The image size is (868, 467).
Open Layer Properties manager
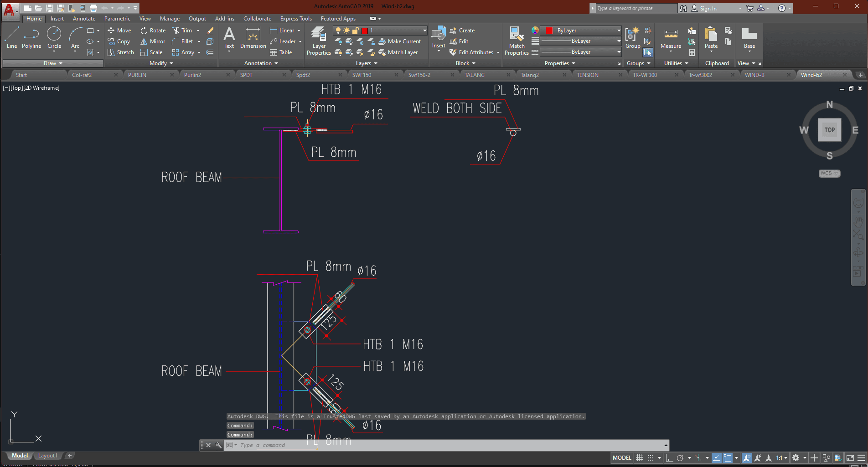[x=319, y=41]
